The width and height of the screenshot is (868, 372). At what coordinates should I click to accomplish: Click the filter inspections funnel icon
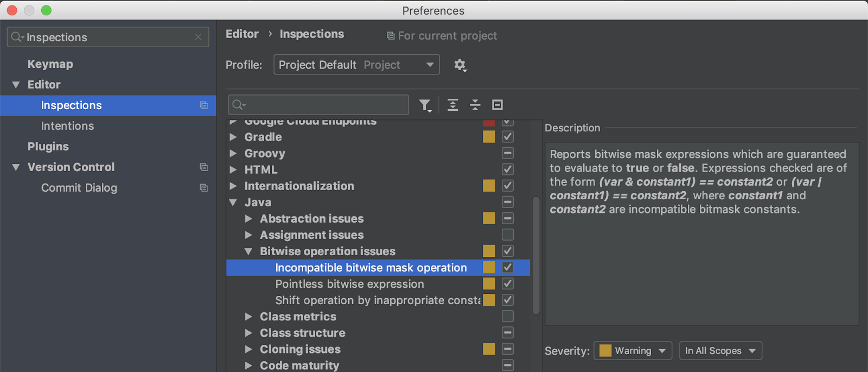[x=425, y=105]
